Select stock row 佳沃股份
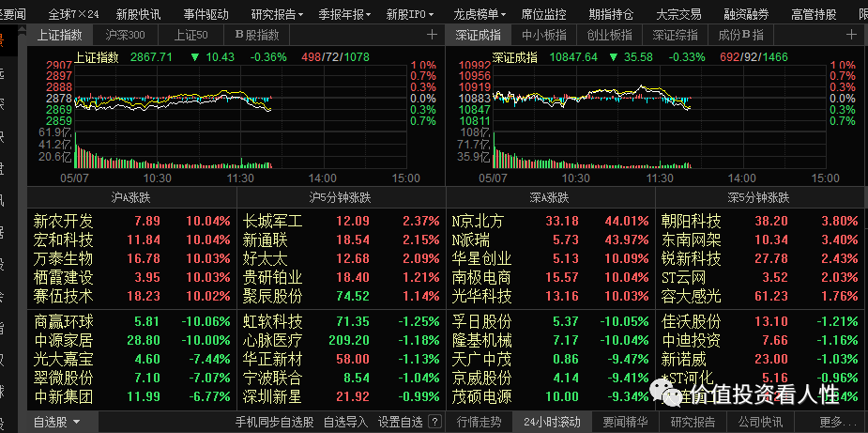868x433 pixels. click(759, 321)
